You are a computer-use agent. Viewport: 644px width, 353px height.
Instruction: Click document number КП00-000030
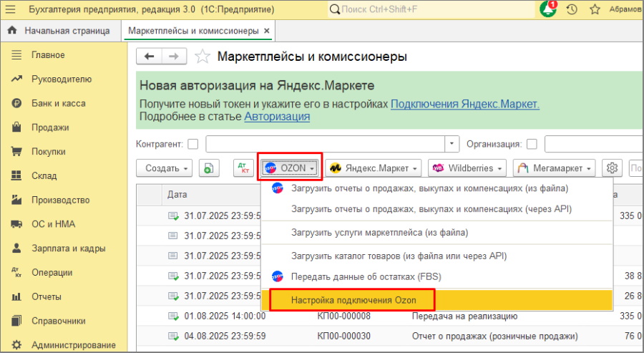click(x=343, y=337)
